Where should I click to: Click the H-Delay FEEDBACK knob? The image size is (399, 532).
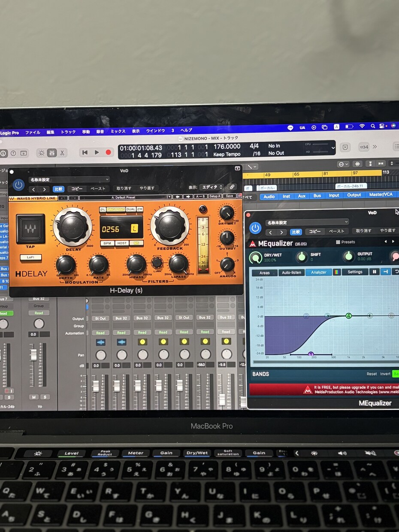(170, 227)
